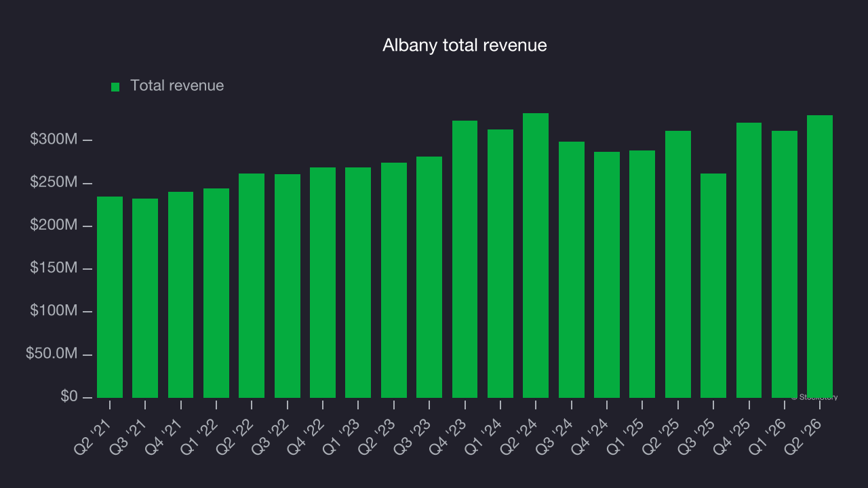The image size is (868, 488).
Task: Click the $50.0M y-axis label
Action: [x=52, y=354]
